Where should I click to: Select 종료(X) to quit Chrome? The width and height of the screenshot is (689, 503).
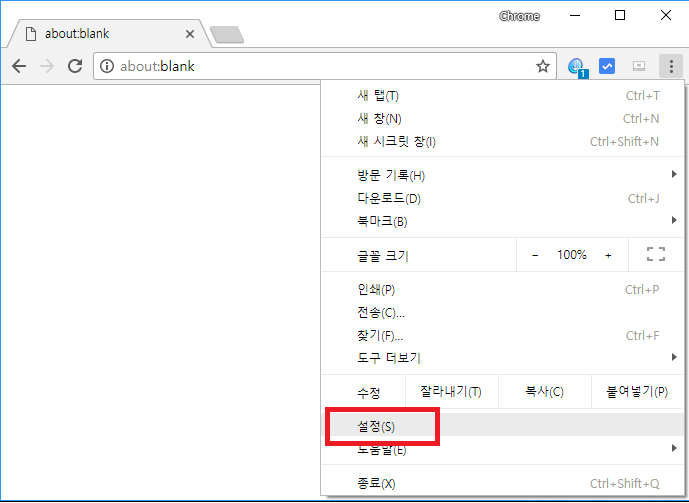[x=502, y=484]
